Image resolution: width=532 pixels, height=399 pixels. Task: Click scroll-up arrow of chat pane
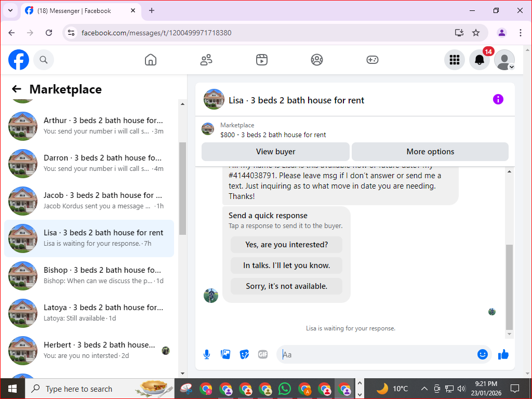[x=509, y=171]
